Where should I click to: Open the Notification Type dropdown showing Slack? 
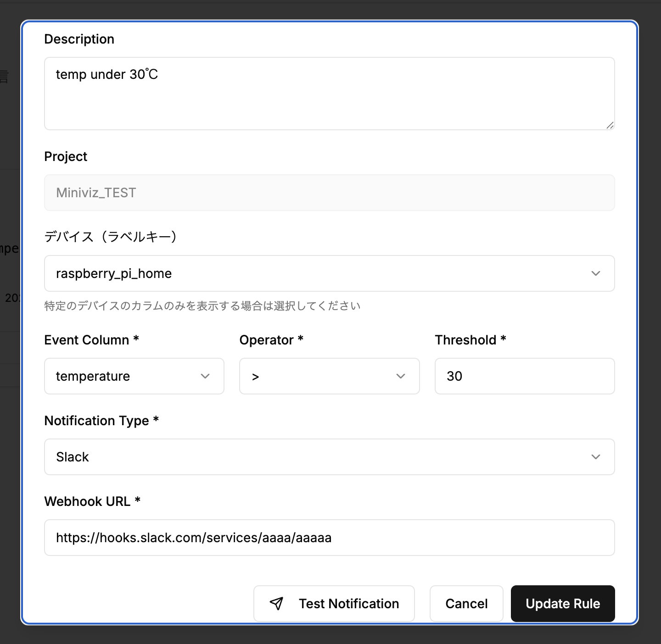[329, 457]
